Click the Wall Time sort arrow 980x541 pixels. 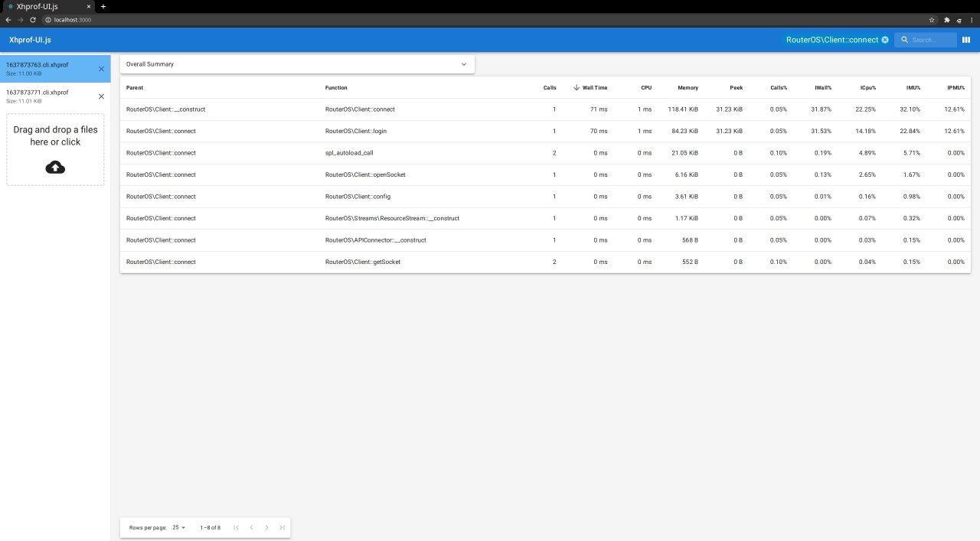576,87
